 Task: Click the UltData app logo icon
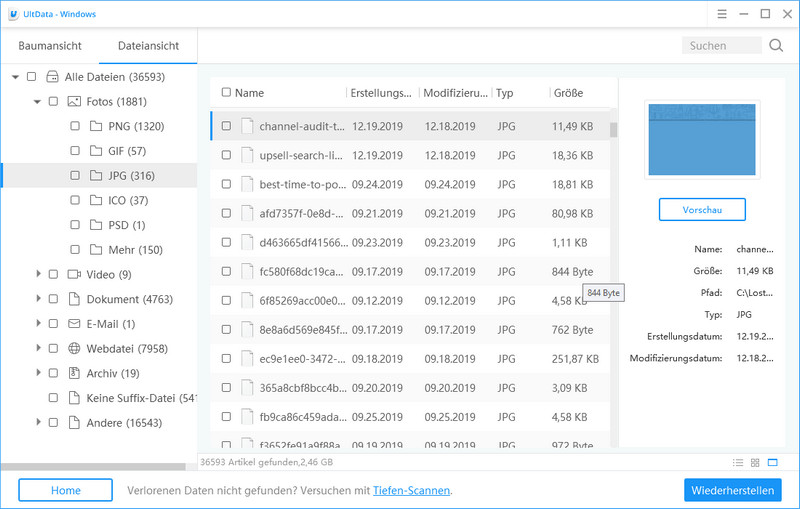[14, 14]
